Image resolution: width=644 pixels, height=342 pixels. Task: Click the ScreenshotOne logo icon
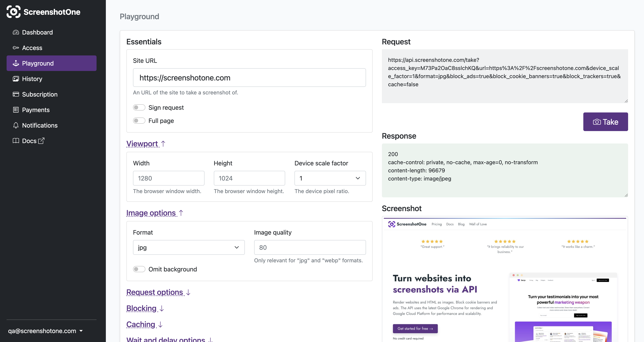14,12
